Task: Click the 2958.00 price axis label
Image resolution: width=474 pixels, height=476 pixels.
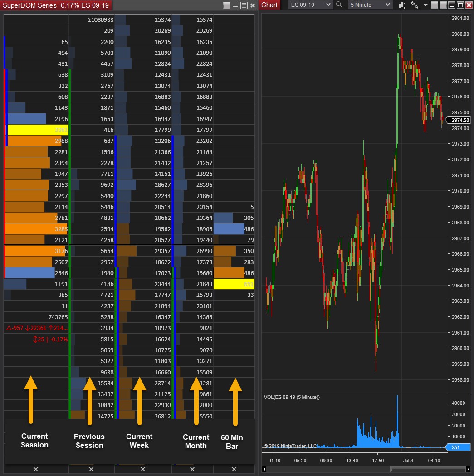Action: pyautogui.click(x=460, y=380)
